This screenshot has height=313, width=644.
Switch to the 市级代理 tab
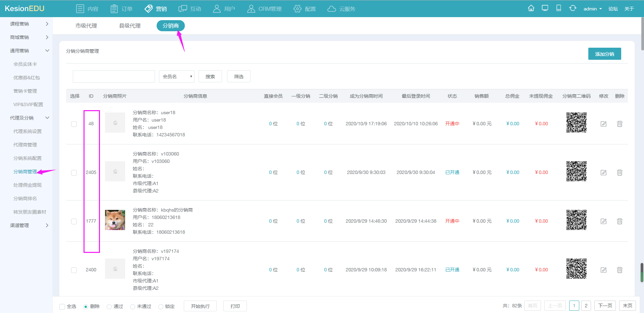[86, 26]
